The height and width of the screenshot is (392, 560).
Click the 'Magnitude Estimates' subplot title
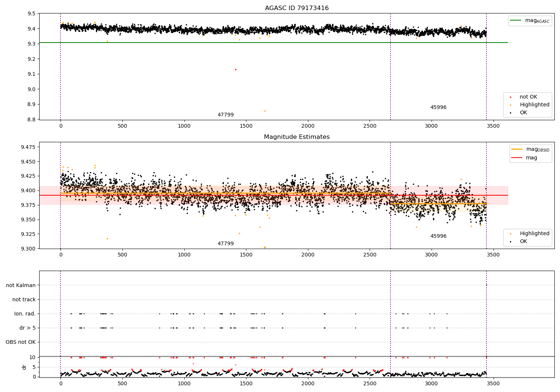coord(297,137)
